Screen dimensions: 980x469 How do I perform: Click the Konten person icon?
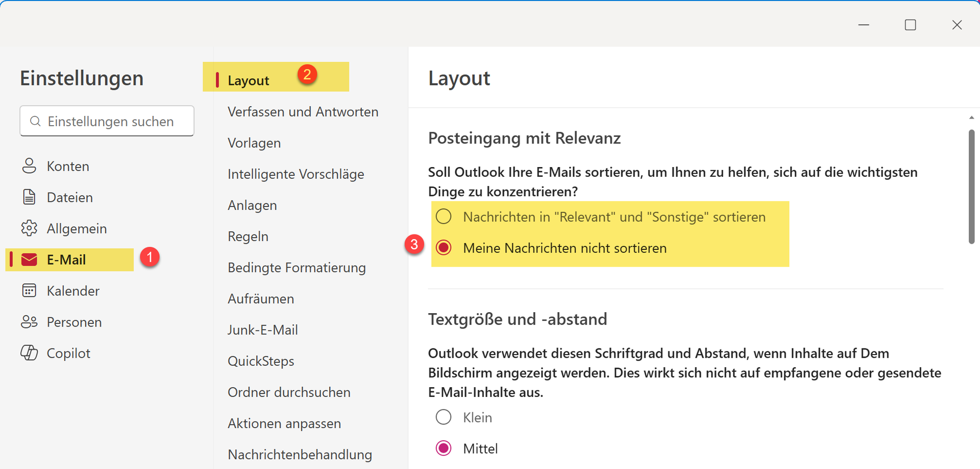coord(29,166)
